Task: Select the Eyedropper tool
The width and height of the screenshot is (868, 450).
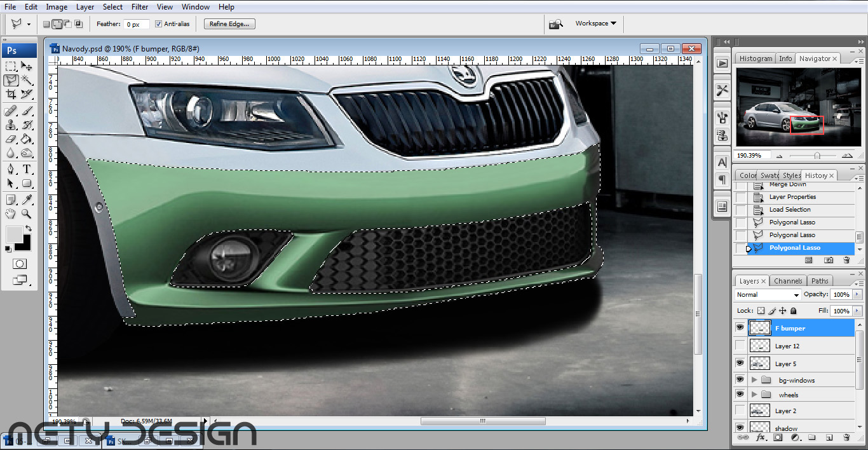Action: click(27, 200)
